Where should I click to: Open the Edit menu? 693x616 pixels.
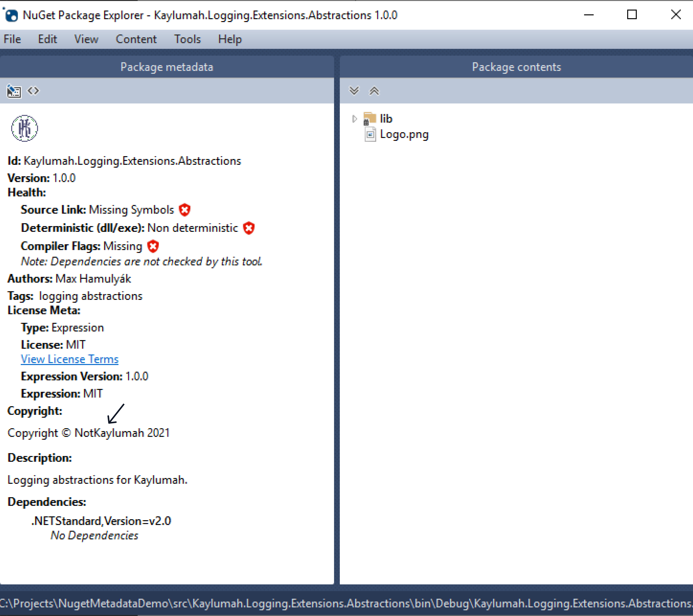coord(47,39)
